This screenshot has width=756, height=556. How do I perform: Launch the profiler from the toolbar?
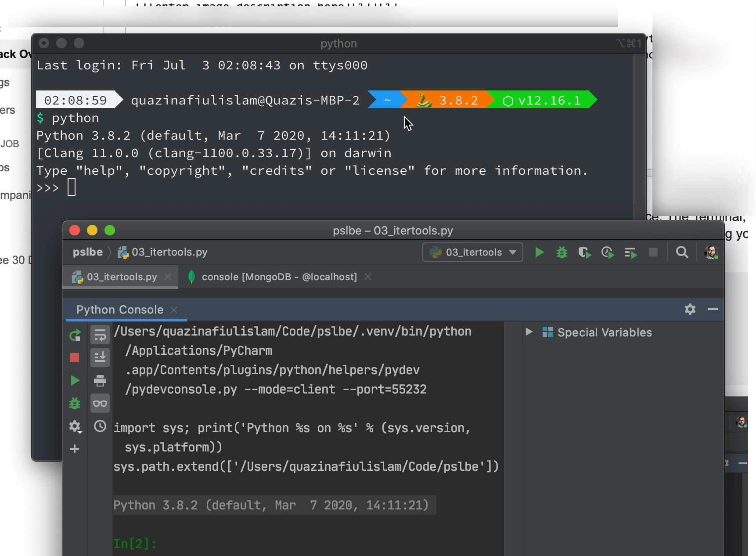(x=608, y=253)
